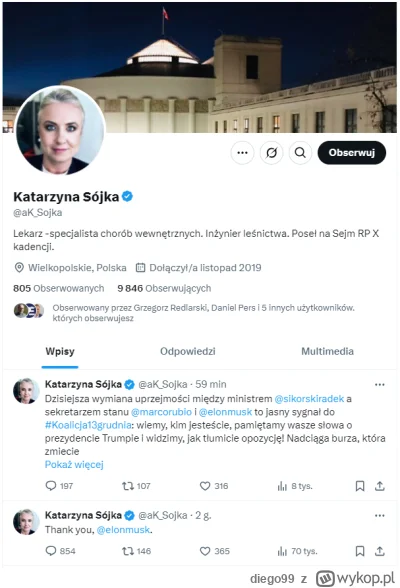
Task: Click the Obserwuj follow button
Action: point(352,153)
